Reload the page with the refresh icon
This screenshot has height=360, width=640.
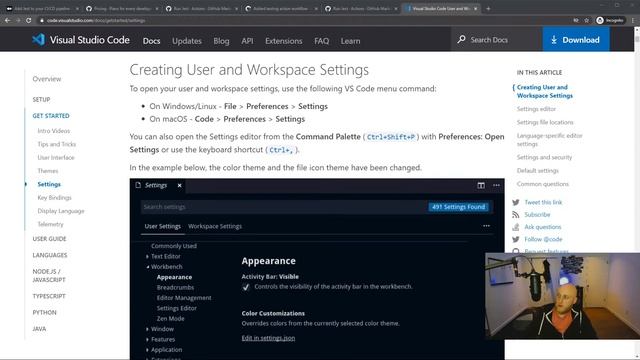click(x=29, y=20)
